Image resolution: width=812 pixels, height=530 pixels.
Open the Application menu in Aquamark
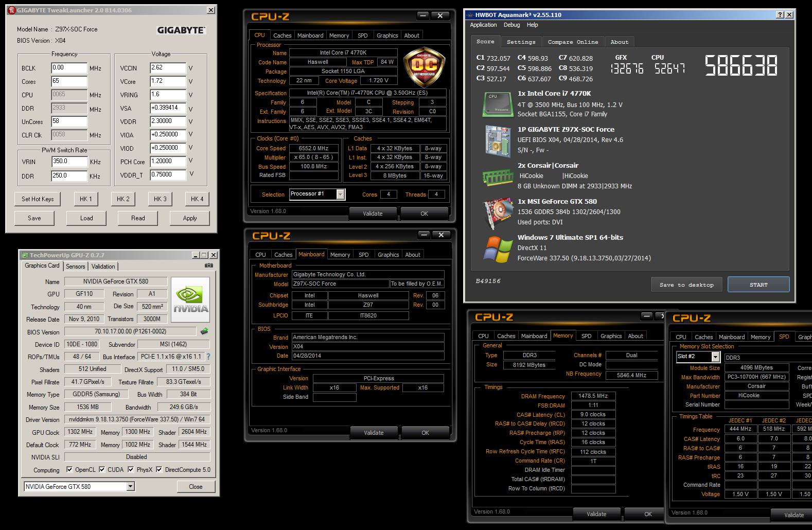click(483, 25)
